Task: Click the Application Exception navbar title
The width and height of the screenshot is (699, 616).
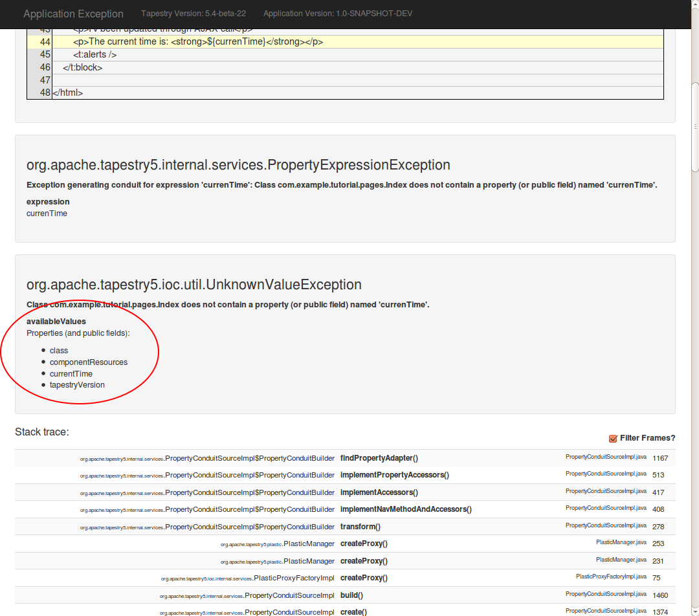Action: tap(73, 14)
